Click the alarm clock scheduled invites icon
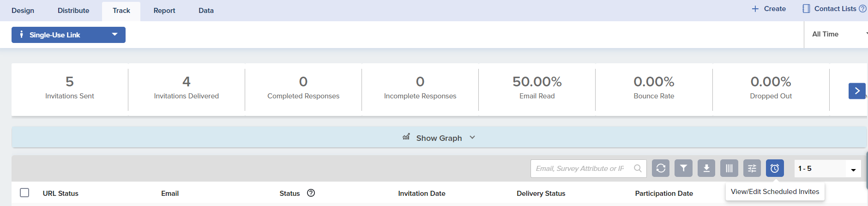868x206 pixels. click(x=775, y=169)
